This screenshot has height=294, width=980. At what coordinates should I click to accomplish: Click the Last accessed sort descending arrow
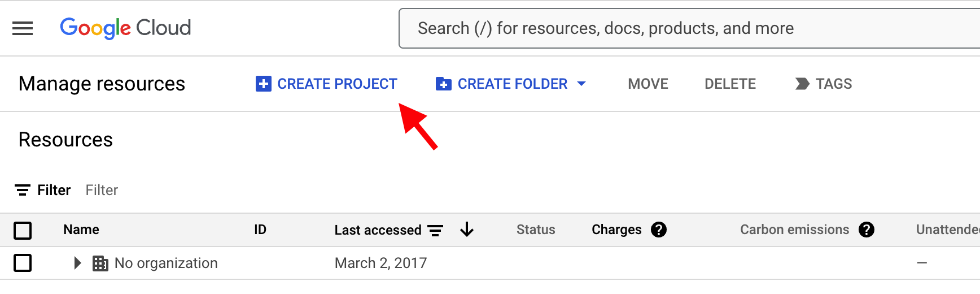click(x=467, y=230)
